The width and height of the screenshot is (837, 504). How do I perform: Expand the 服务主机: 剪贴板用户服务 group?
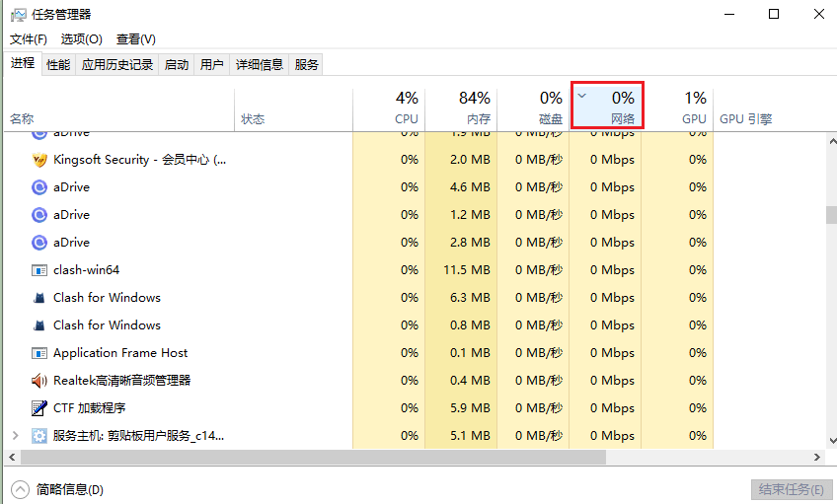click(16, 436)
